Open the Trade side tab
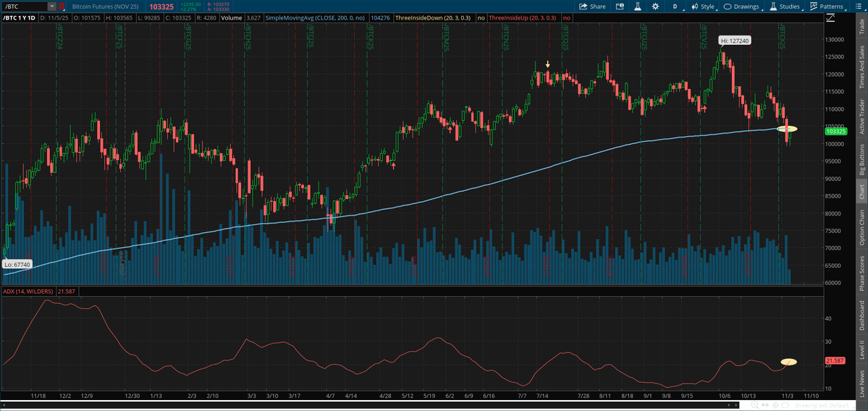 [x=861, y=27]
